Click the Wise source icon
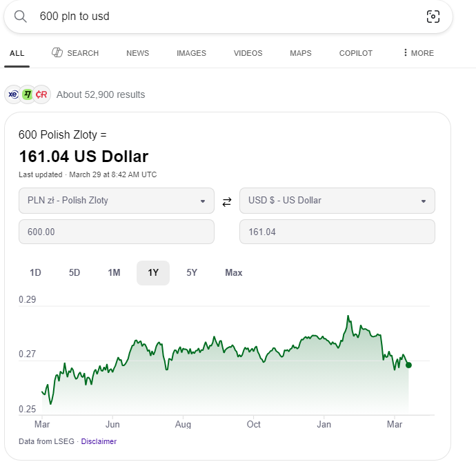 coord(28,94)
